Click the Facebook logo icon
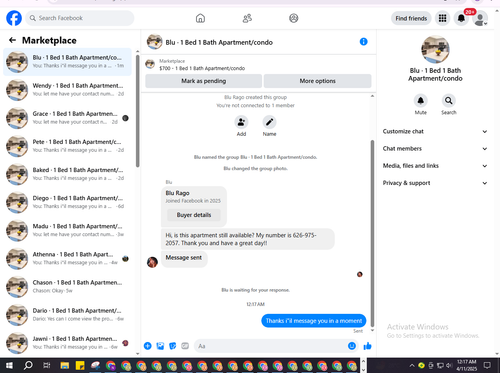Image resolution: width=500 pixels, height=373 pixels. [x=14, y=18]
